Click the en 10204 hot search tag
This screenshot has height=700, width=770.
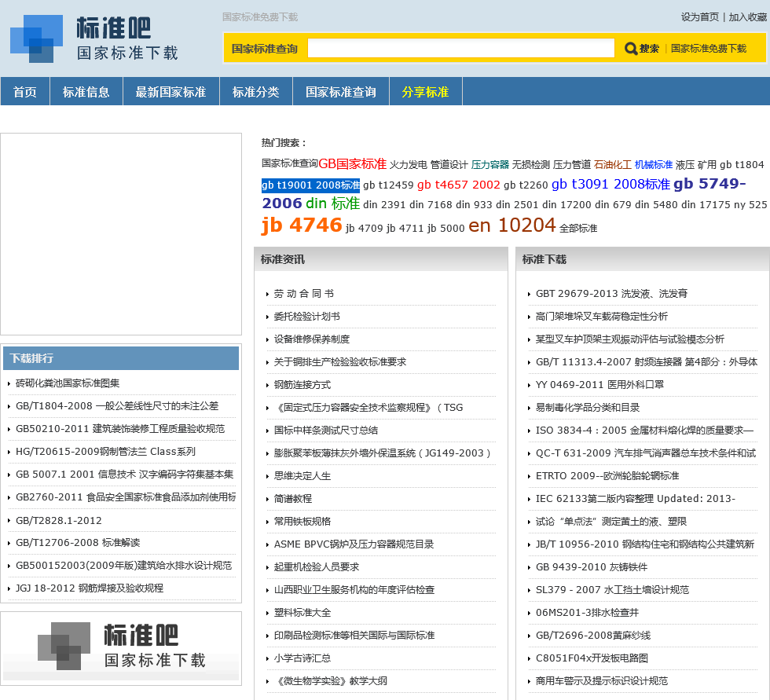[x=511, y=225]
